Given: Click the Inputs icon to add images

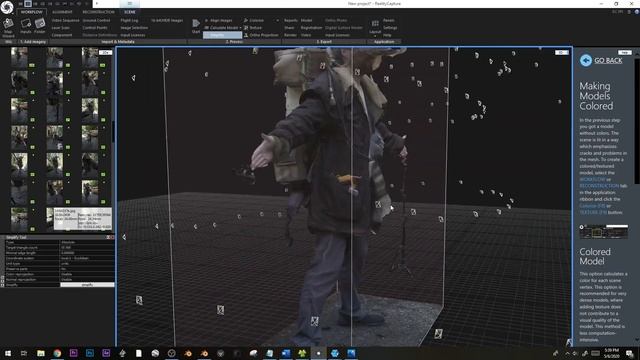Looking at the screenshot, I should [x=26, y=27].
